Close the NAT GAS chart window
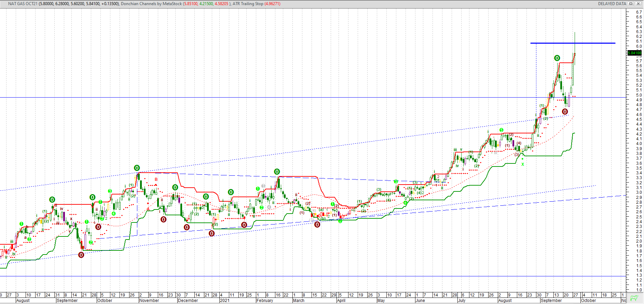The width and height of the screenshot is (644, 304). tap(638, 4)
